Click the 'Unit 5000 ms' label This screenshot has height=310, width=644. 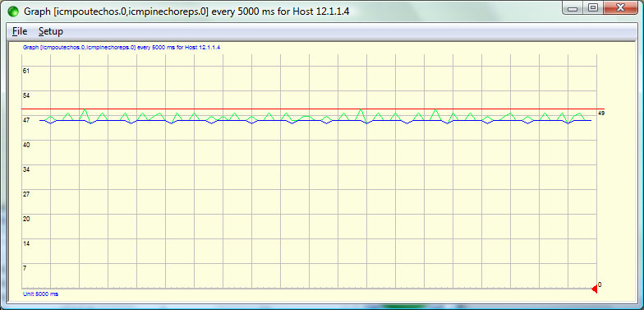pos(41,294)
